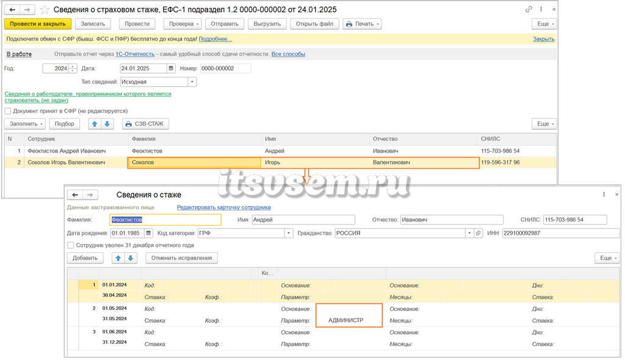The width and height of the screenshot is (625, 364).
Task: Dismiss banner with the Закрыть link
Action: pos(544,39)
